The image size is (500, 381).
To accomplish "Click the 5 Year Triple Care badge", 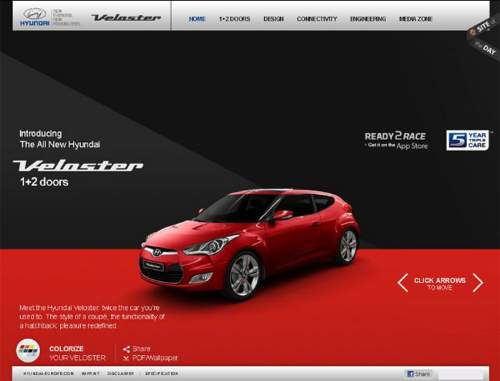I will [x=467, y=140].
